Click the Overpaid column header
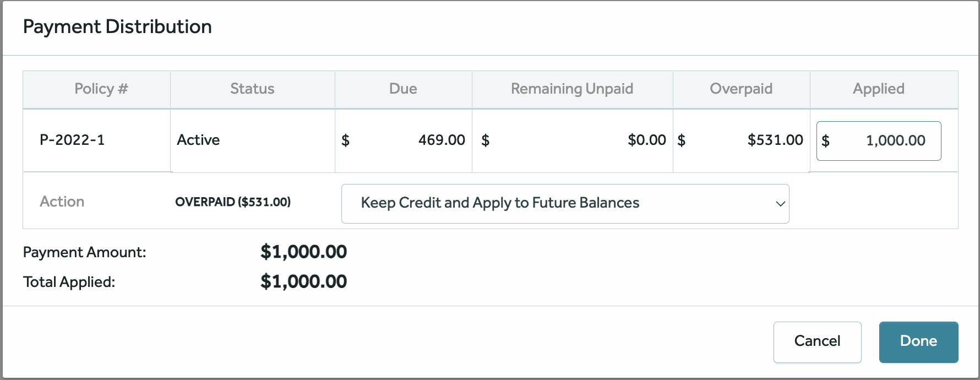The image size is (980, 380). (x=741, y=89)
